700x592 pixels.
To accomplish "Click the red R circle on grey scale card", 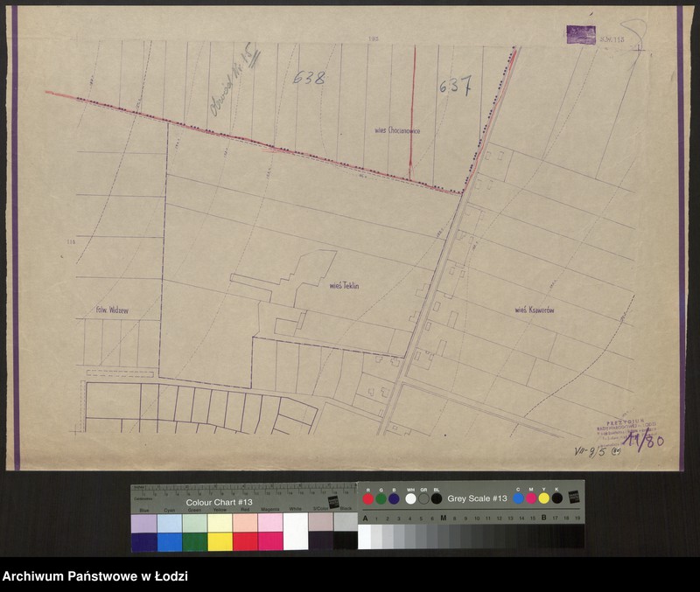I will 368,498.
